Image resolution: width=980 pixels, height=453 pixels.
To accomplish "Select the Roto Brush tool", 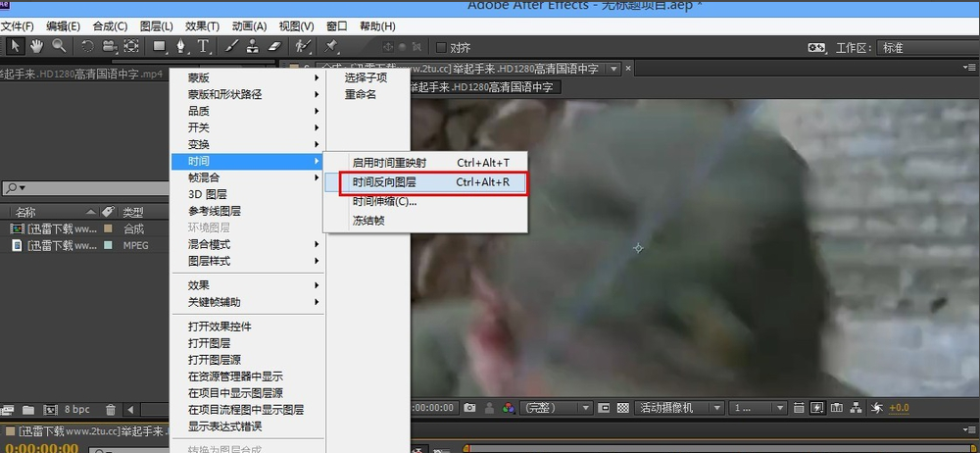I will (x=303, y=46).
